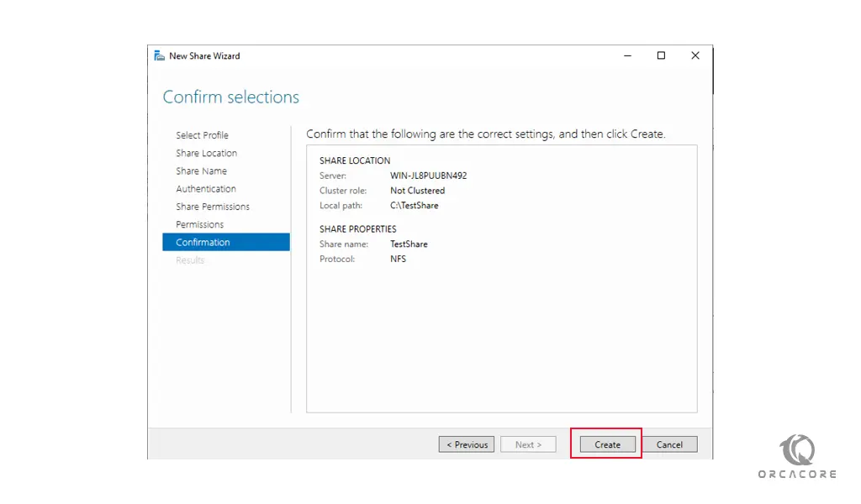Minimize the New Share Wizard window
The height and width of the screenshot is (504, 861).
pyautogui.click(x=627, y=55)
